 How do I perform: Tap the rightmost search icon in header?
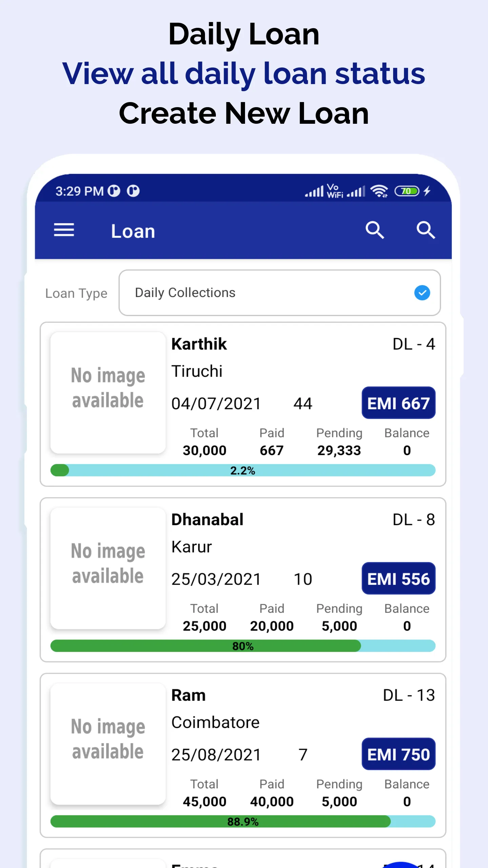pyautogui.click(x=426, y=230)
